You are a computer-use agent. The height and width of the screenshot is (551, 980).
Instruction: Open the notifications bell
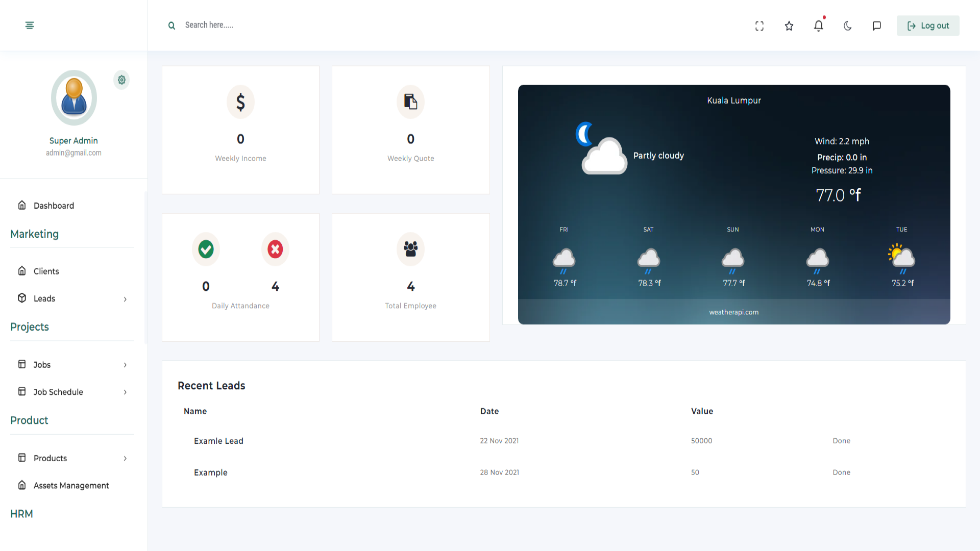[818, 26]
